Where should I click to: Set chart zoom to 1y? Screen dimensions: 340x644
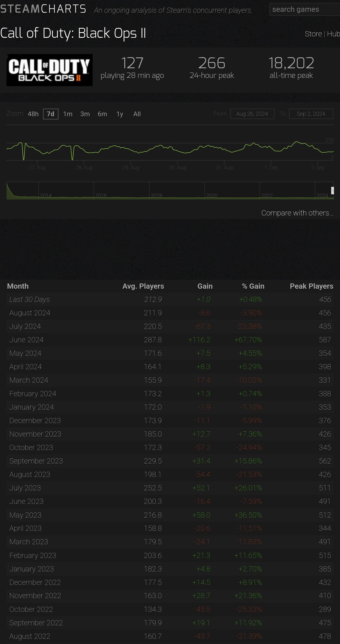[x=120, y=114]
